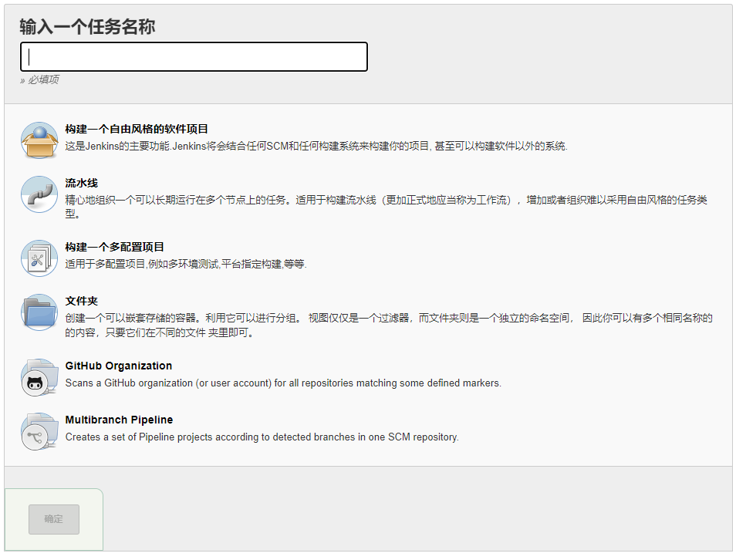Screen dimensions: 736x560
Task: Click folder description starting 创建一个可以嵌套存储的容器
Action: point(389,326)
